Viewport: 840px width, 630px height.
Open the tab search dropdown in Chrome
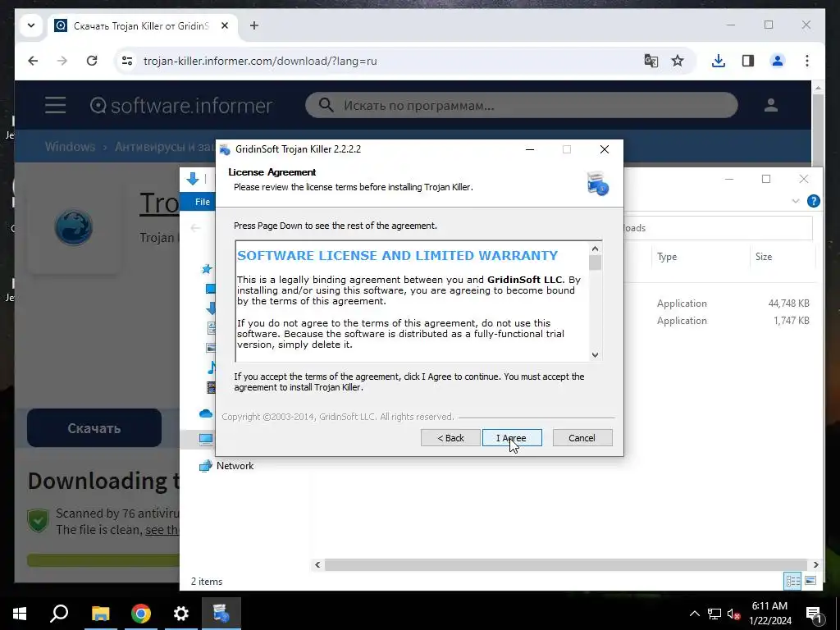pyautogui.click(x=31, y=25)
